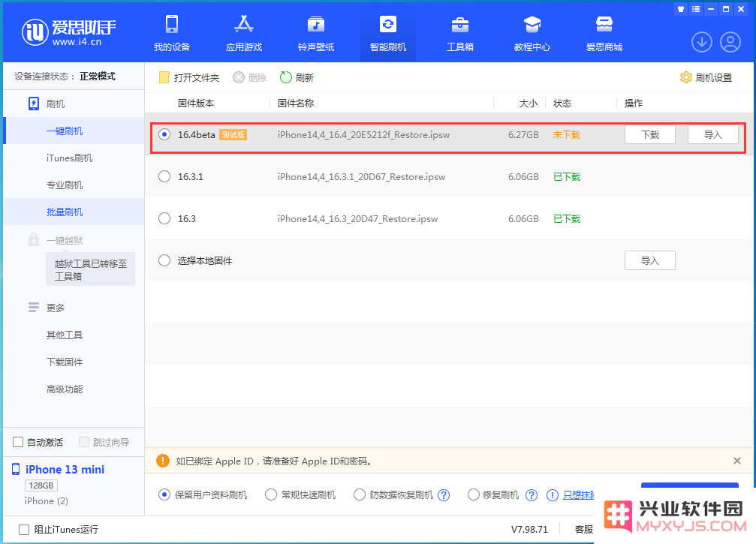
Task: Click the blue exclamation info icon
Action: coord(553,494)
